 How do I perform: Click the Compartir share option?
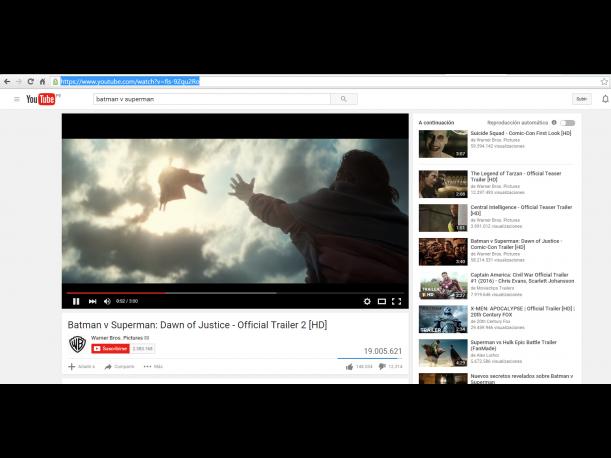119,367
